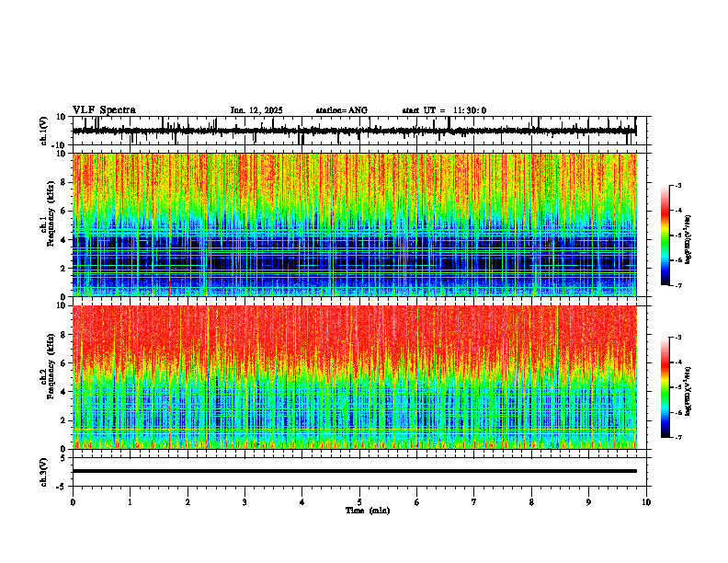Image resolution: width=728 pixels, height=563 pixels.
Task: Select the "start UT = 11:30:0" header text
Action: tap(444, 110)
